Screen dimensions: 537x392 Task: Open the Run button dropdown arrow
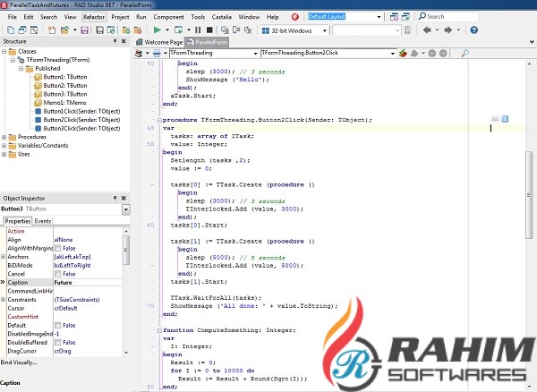(x=167, y=30)
